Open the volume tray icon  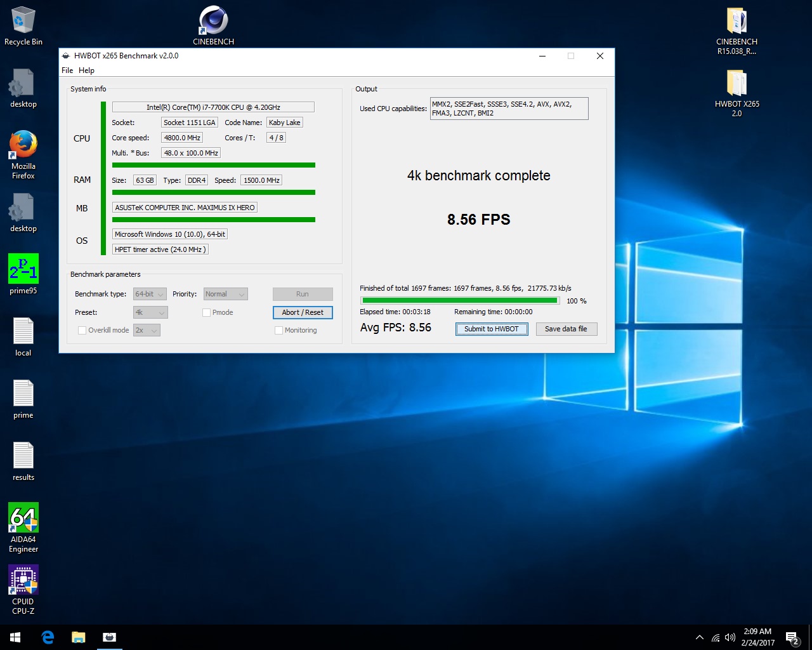730,637
